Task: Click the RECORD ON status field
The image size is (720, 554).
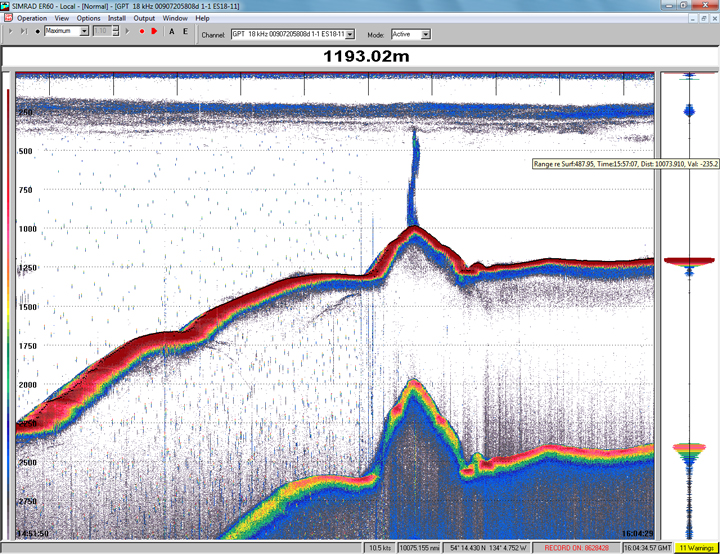Action: click(576, 547)
